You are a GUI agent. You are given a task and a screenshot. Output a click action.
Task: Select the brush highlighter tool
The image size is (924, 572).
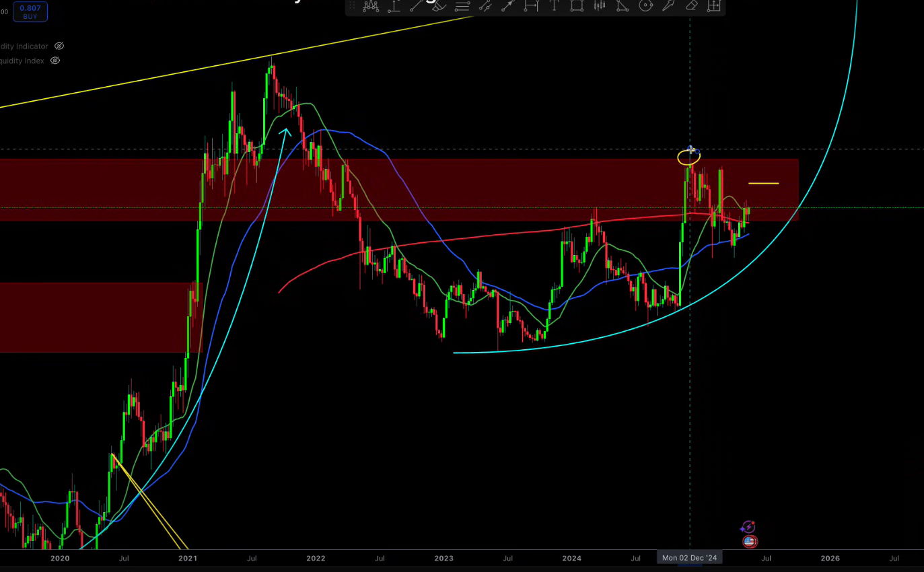(439, 6)
